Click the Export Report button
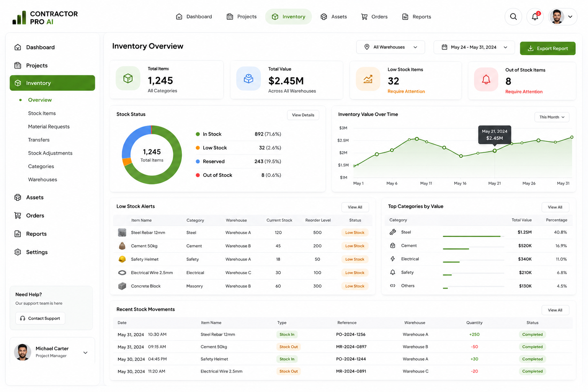This screenshot has width=588, height=392. pyautogui.click(x=547, y=48)
